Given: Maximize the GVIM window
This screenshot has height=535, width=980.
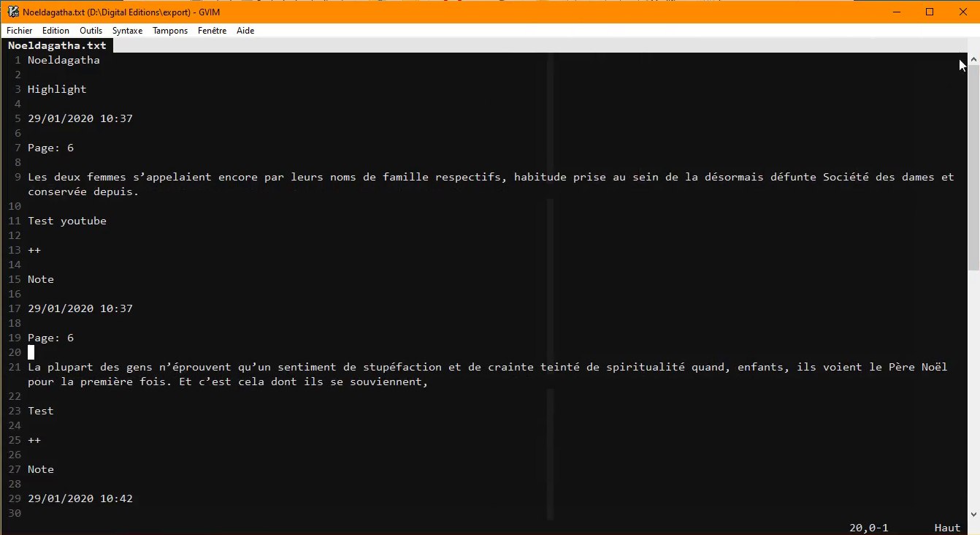Looking at the screenshot, I should coord(930,12).
